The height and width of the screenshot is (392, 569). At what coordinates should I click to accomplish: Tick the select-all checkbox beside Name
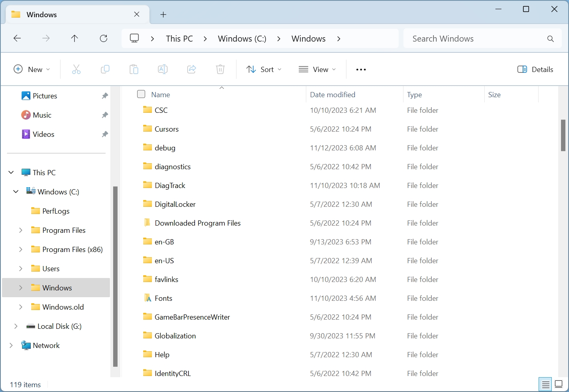(141, 94)
